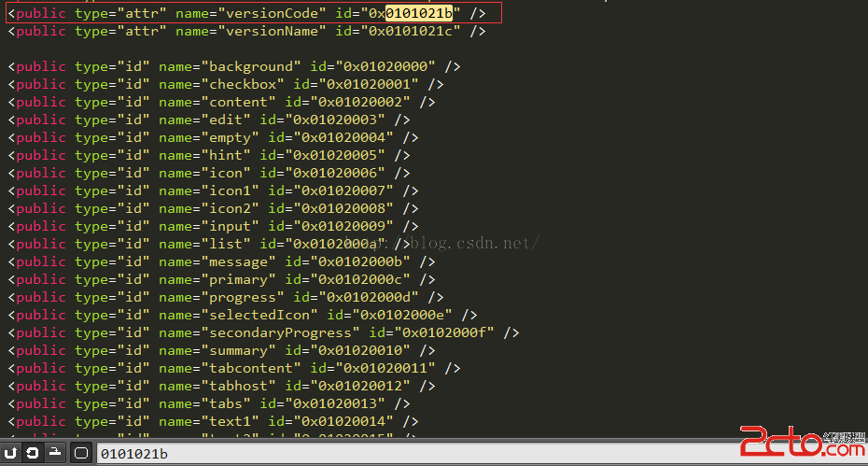
Task: Click the id value 0x01020010
Action: 360,350
